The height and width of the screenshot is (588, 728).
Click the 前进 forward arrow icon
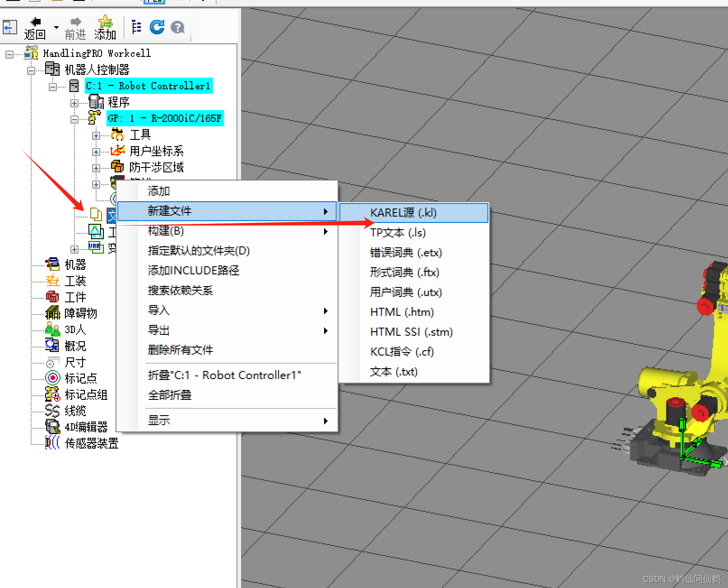(x=75, y=22)
